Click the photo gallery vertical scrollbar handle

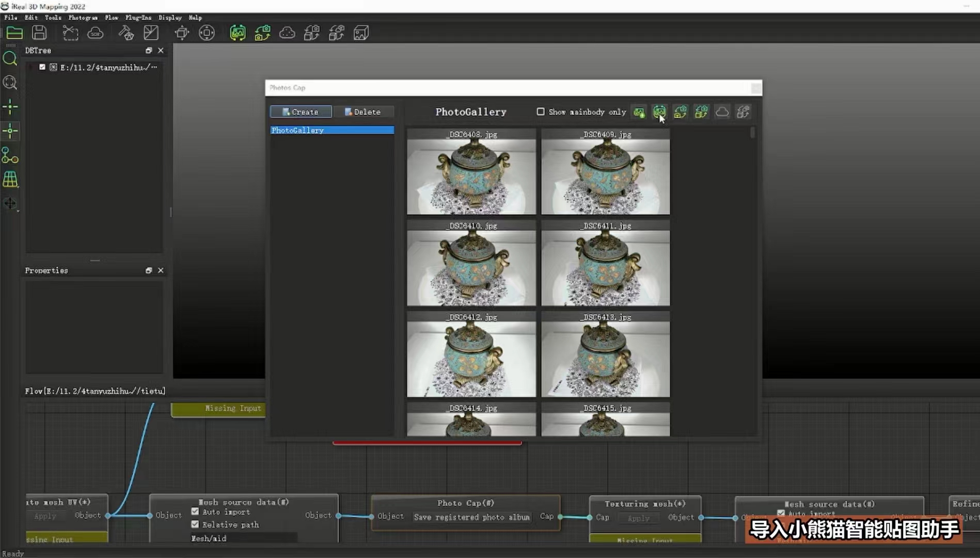pos(753,133)
